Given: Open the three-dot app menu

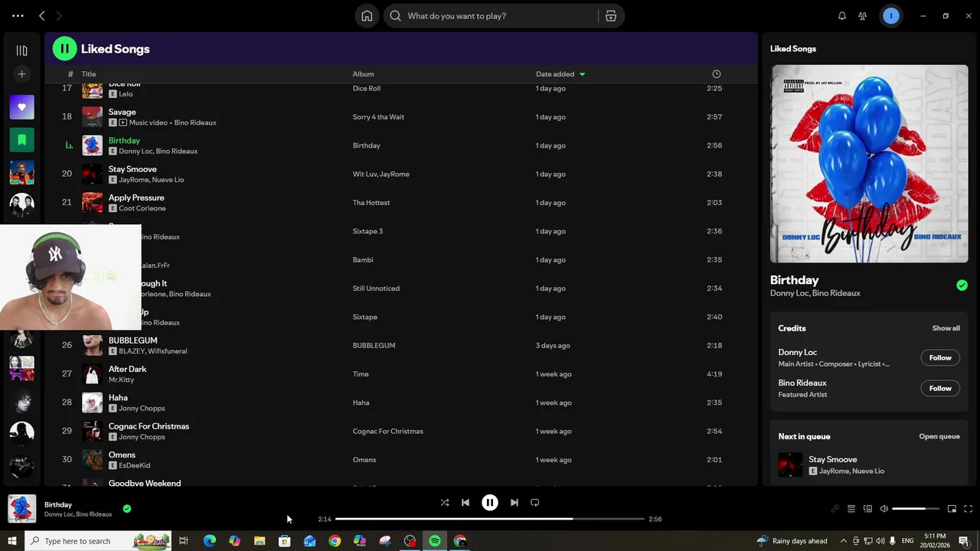Looking at the screenshot, I should point(18,16).
